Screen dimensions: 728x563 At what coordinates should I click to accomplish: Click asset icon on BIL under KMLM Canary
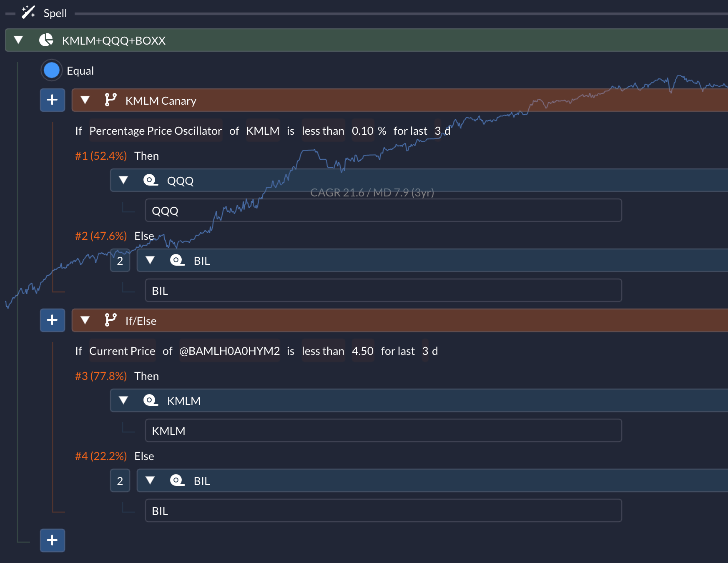177,260
